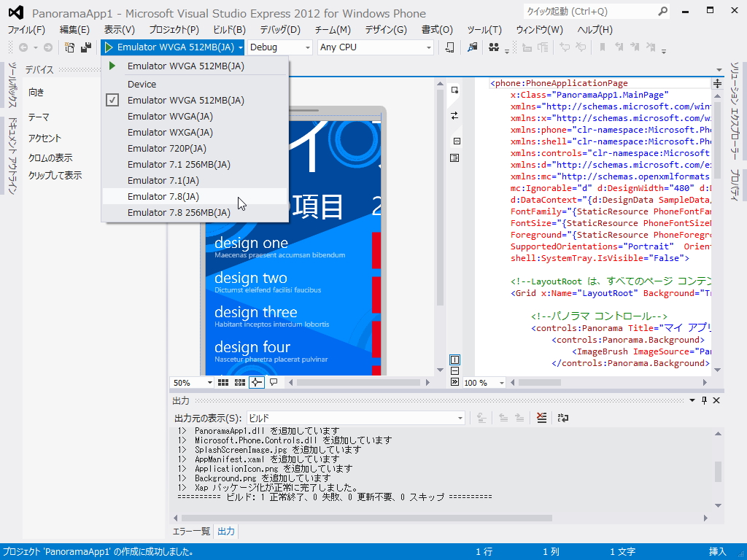Click the swap panes arrows icon
This screenshot has height=560, width=747.
(x=454, y=116)
